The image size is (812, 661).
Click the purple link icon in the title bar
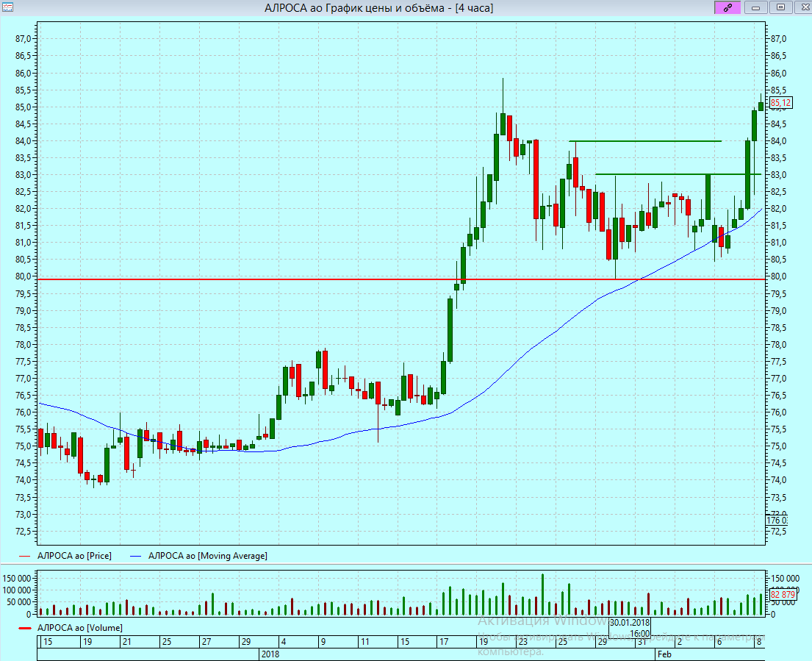[x=727, y=7]
